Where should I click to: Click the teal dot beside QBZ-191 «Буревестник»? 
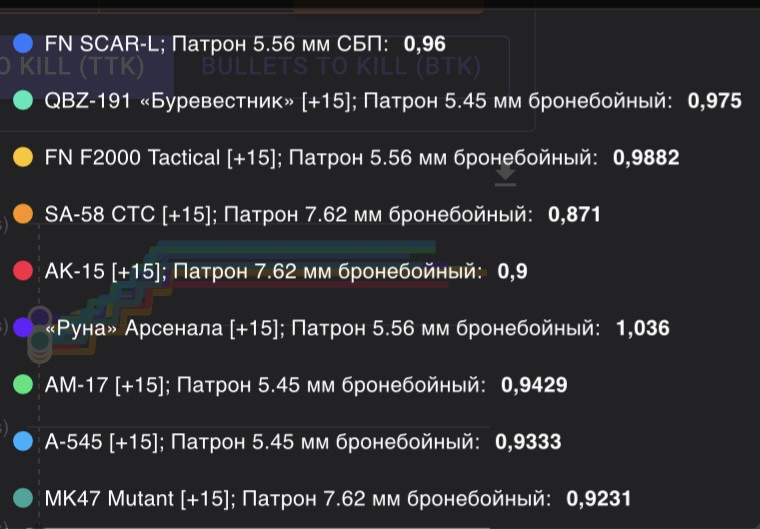tap(23, 100)
